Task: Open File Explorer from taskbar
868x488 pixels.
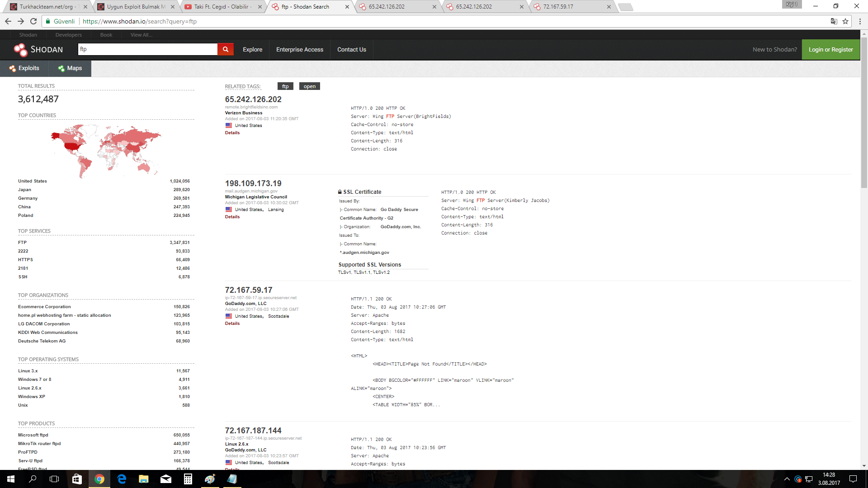Action: point(144,479)
